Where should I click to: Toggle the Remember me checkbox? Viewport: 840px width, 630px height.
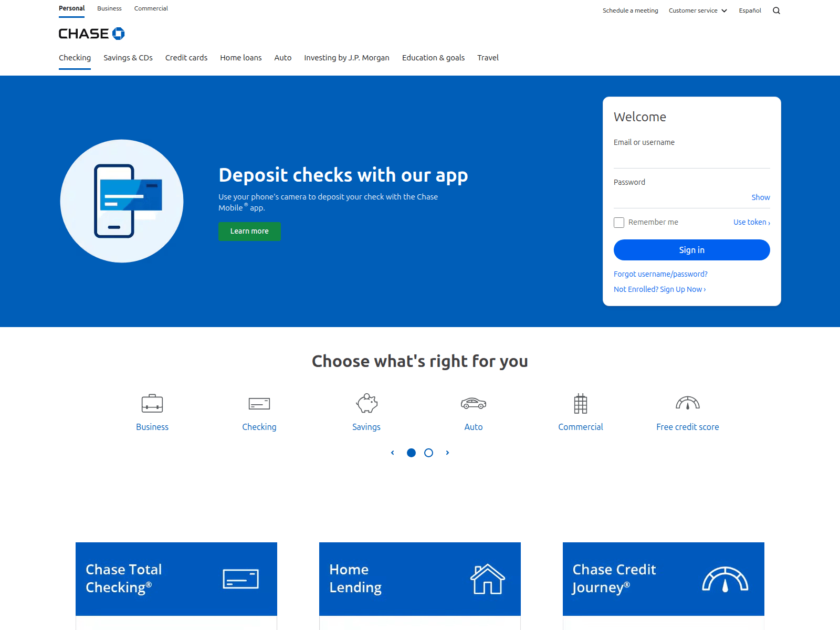click(619, 223)
